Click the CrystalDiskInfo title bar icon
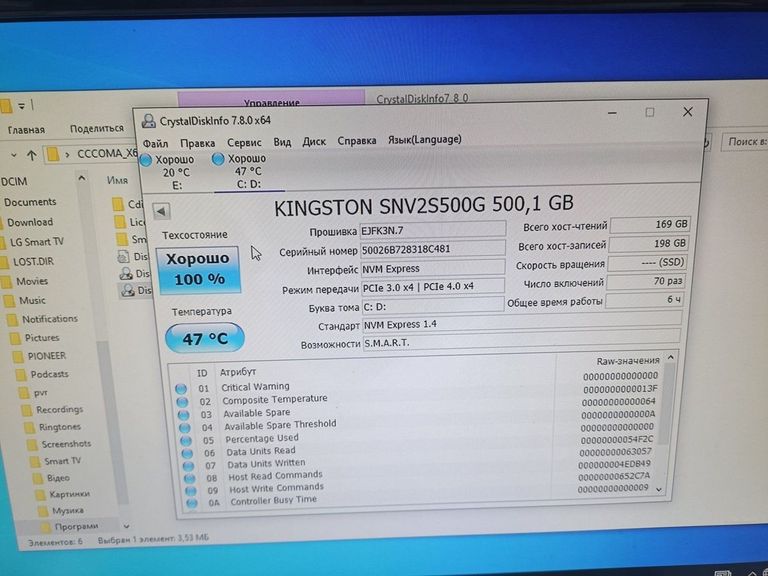This screenshot has width=768, height=576. click(x=148, y=121)
